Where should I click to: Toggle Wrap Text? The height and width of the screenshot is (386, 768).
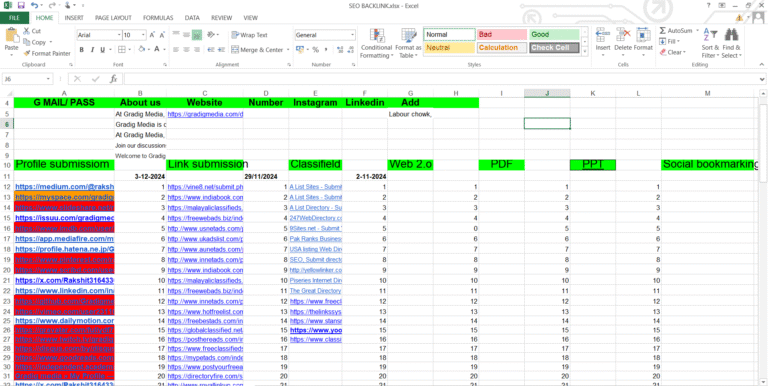pyautogui.click(x=249, y=35)
